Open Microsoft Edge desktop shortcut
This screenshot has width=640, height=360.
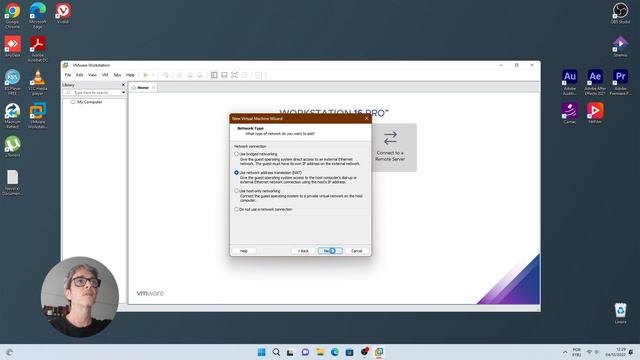pyautogui.click(x=38, y=16)
